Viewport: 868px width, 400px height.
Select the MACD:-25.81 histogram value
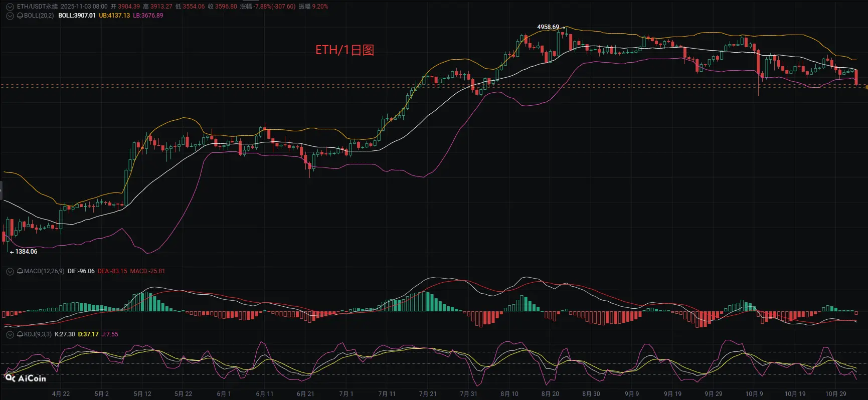click(x=147, y=271)
